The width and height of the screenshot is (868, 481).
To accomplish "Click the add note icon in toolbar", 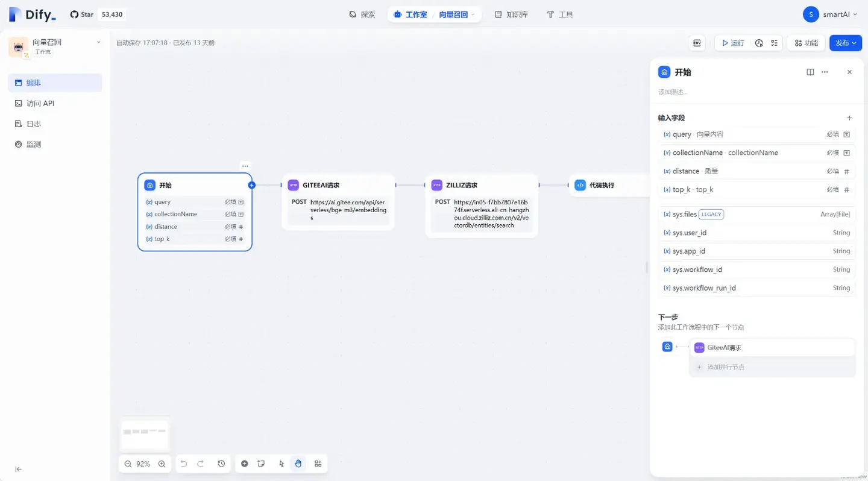I will click(261, 464).
